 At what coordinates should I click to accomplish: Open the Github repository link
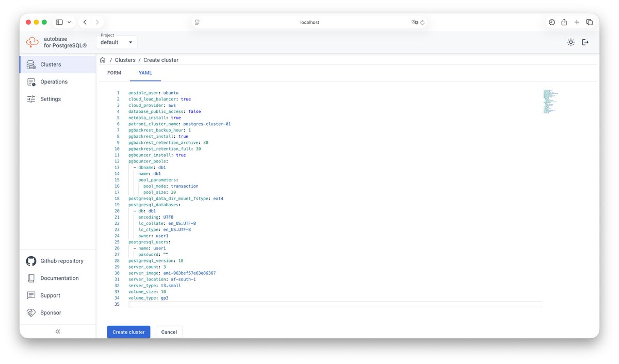[60, 261]
